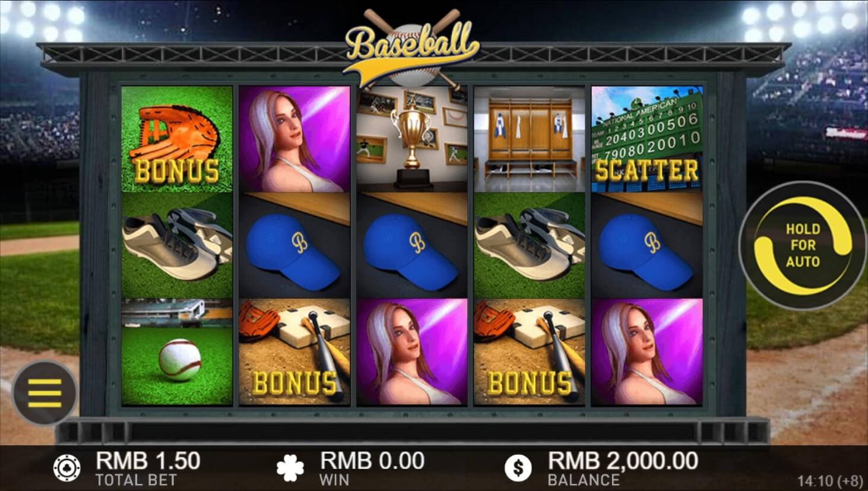Select the bat and base Bonus in reel two
This screenshot has height=491, width=868.
[294, 352]
